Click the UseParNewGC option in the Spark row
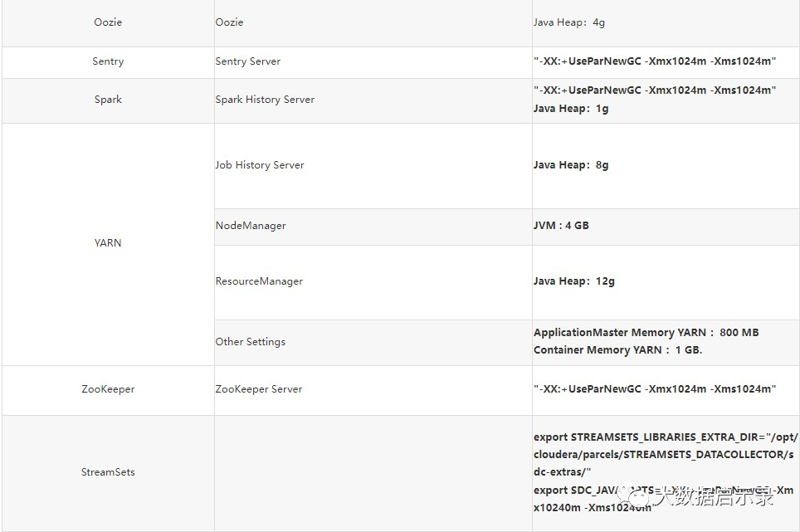Image resolution: width=800 pixels, height=532 pixels. pos(655,90)
